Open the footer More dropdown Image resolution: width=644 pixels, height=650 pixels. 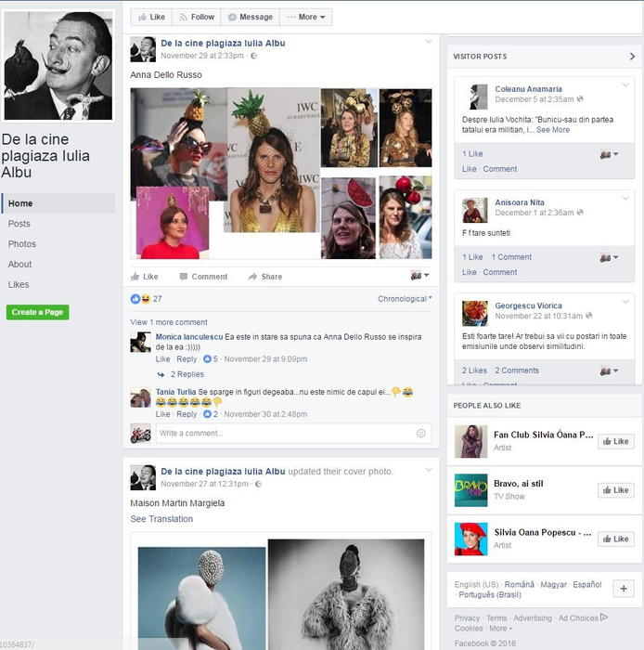click(x=501, y=629)
